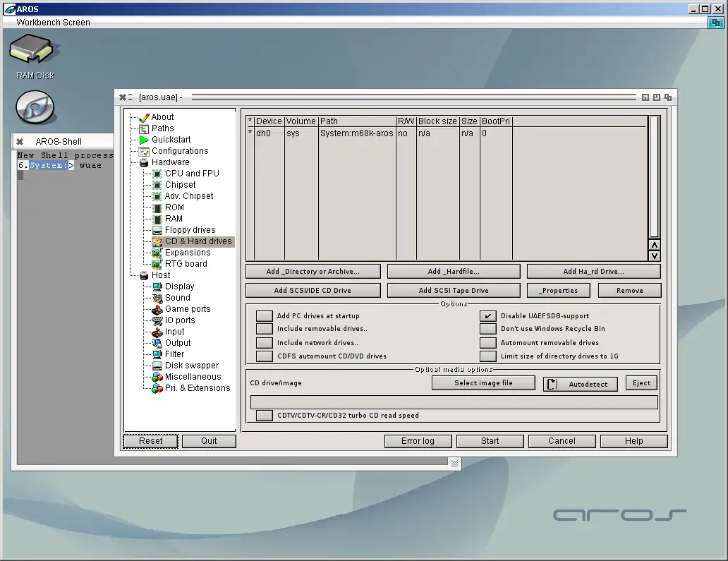Click the Remove button
728x561 pixels.
(629, 290)
